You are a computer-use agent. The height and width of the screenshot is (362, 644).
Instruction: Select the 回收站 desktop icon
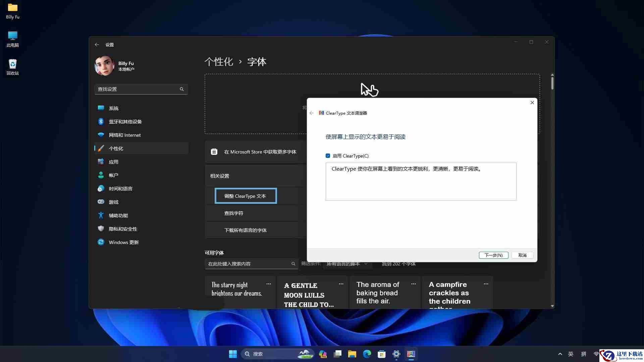[13, 67]
